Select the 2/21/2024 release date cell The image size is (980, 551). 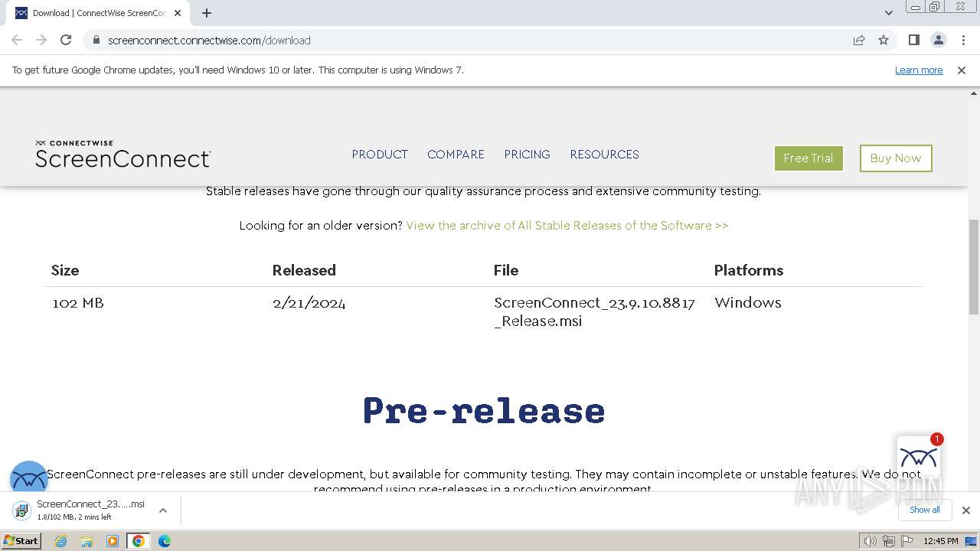(x=309, y=303)
